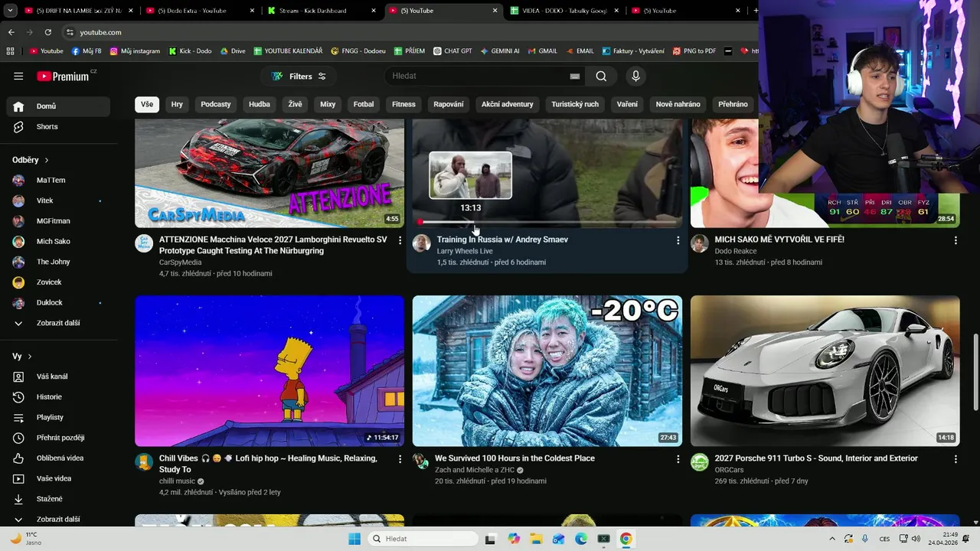Screen dimensions: 980x551
Task: Open the Filters button
Action: (299, 76)
